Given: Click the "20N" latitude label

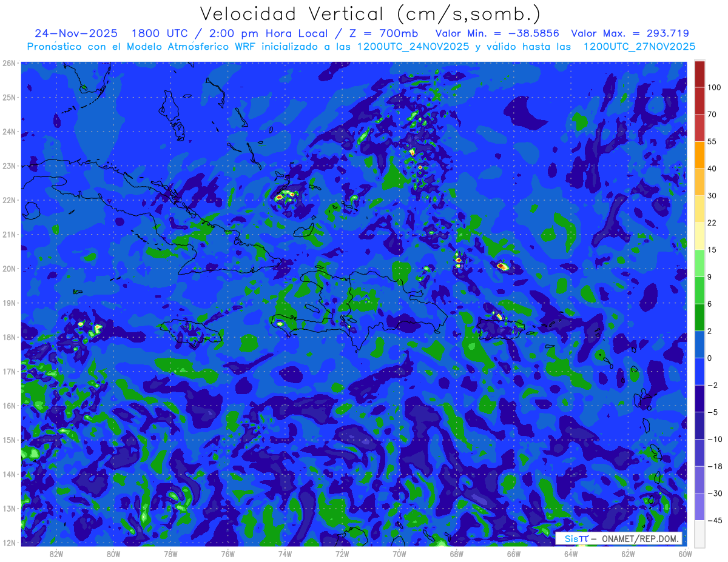Looking at the screenshot, I should click(x=8, y=269).
